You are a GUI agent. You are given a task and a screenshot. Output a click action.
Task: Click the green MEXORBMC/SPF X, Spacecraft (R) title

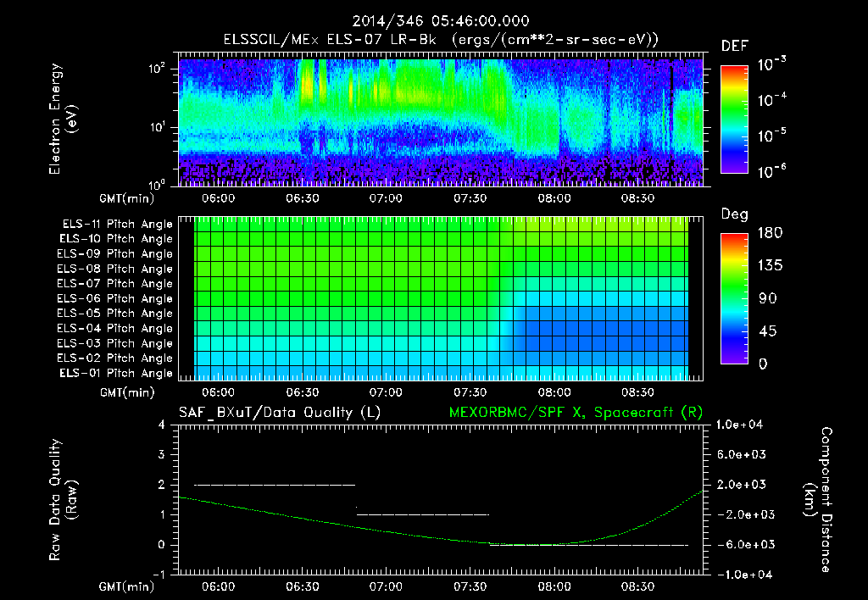tap(576, 413)
